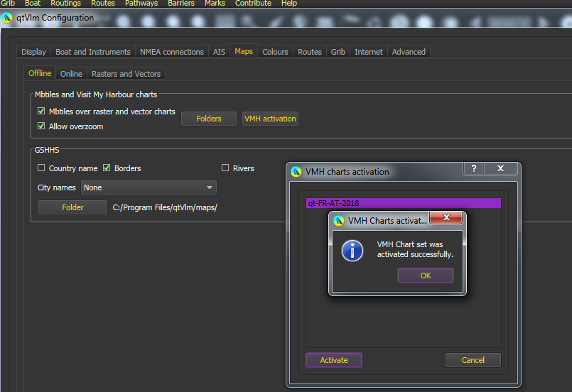Enable the Country name checkbox
The height and width of the screenshot is (392, 572).
41,168
